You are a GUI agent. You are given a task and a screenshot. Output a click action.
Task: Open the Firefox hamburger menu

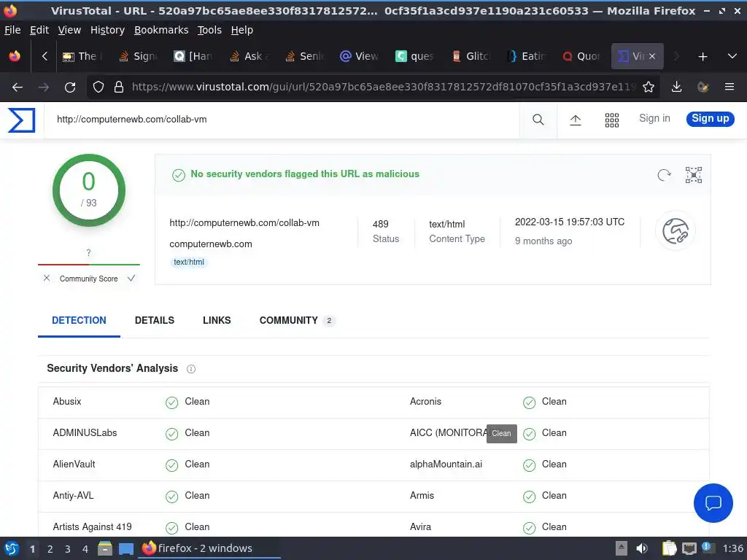coord(729,87)
